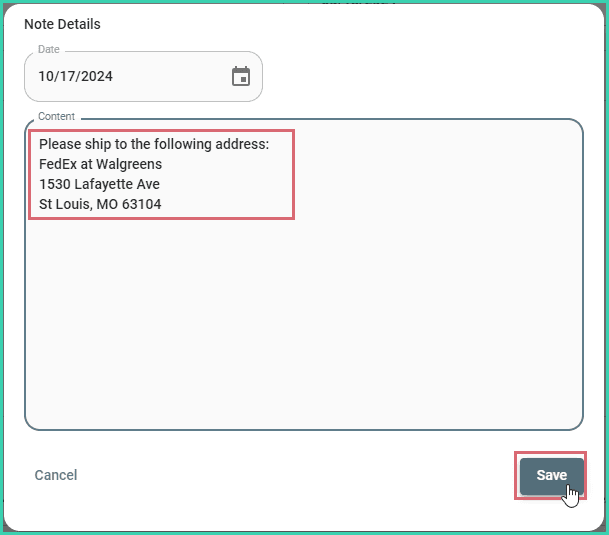The width and height of the screenshot is (609, 535).
Task: Click the 'Note Details' heading
Action: [x=62, y=24]
